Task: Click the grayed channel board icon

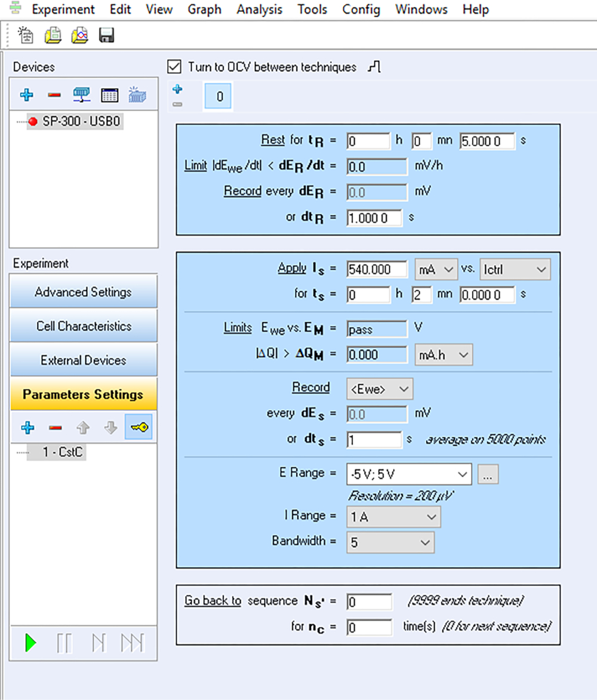Action: point(137,94)
